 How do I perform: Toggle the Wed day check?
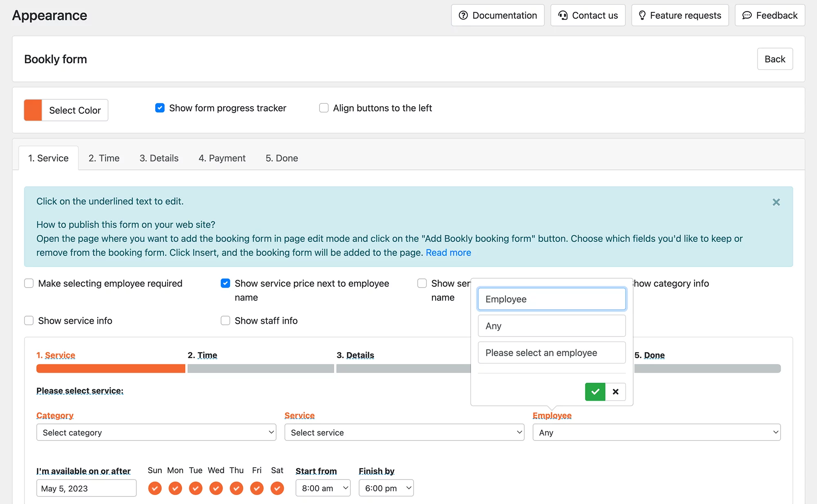click(x=216, y=488)
